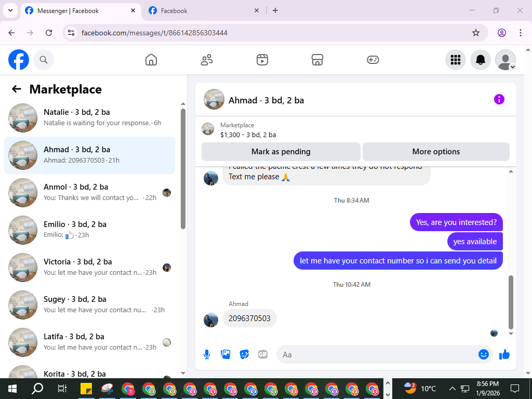View site information icon in address bar
This screenshot has width=532, height=399.
[71, 33]
